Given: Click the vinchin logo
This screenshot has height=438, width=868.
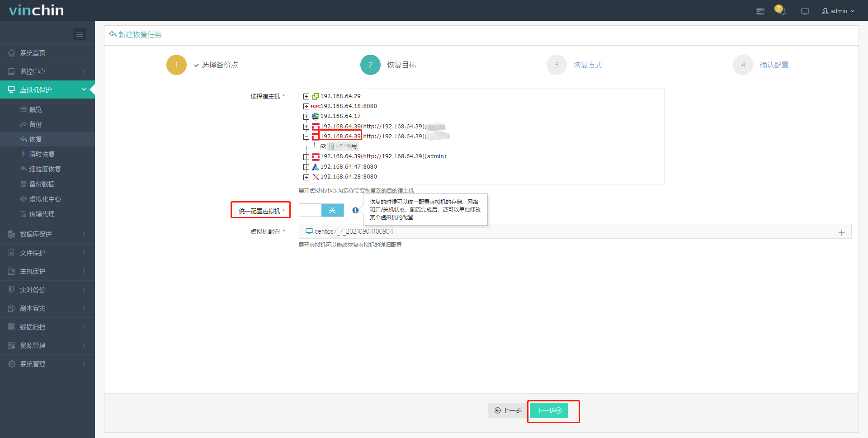Looking at the screenshot, I should 35,10.
